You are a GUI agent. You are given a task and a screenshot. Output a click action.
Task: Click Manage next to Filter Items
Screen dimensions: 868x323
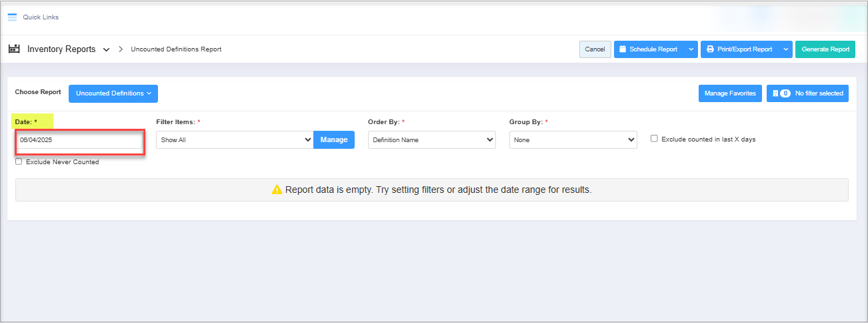pos(334,139)
